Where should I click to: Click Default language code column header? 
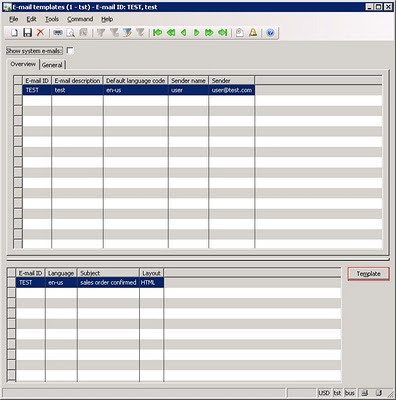136,81
